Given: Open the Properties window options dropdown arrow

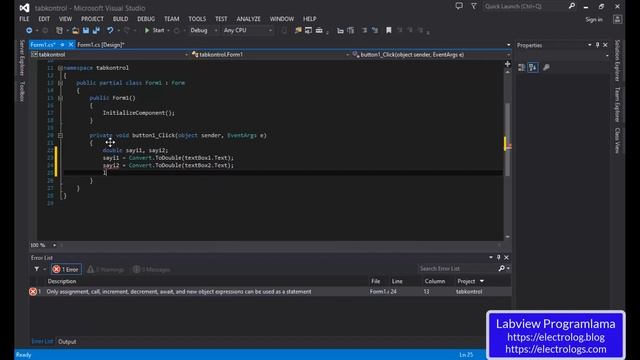Looking at the screenshot, I should click(589, 45).
